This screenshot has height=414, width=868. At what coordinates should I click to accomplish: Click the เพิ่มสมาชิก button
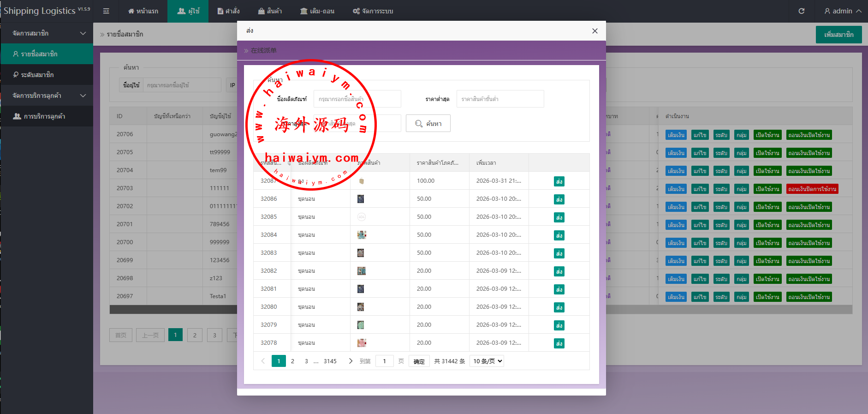838,35
